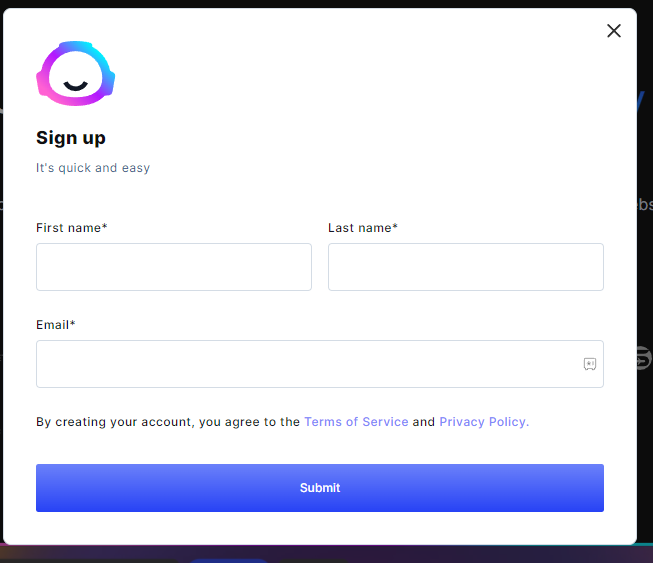This screenshot has width=653, height=563.
Task: Click the blue slash graphic behind dialog edge
Action: point(641,101)
